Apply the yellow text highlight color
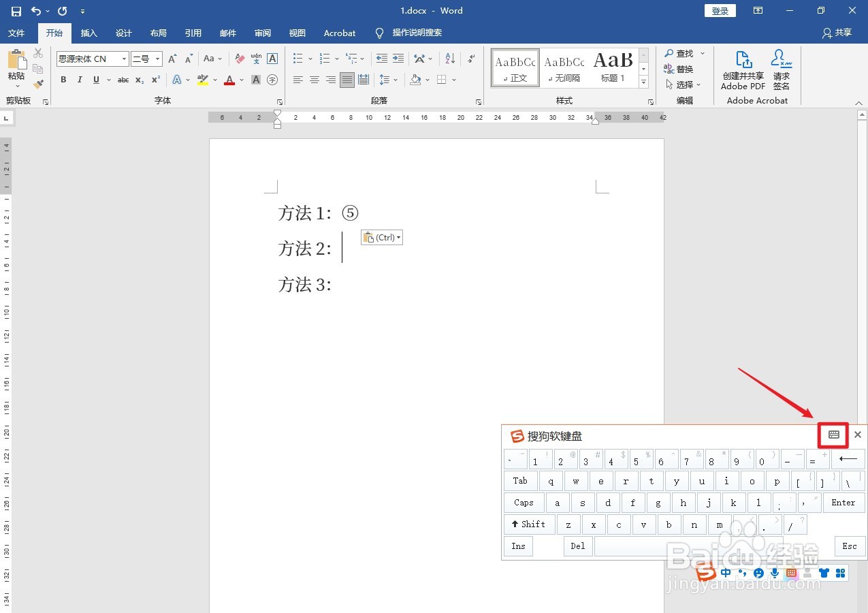The height and width of the screenshot is (613, 868). (x=202, y=80)
